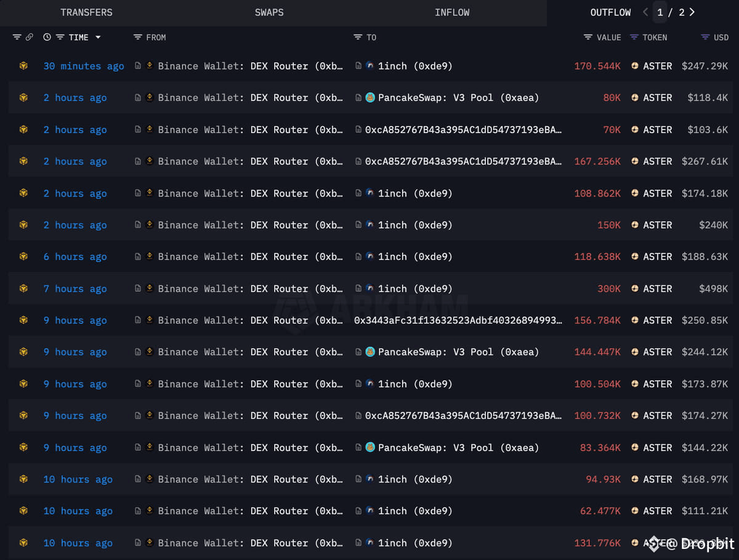Open the '2 hours ago' link in the 108.862K row

pos(75,193)
